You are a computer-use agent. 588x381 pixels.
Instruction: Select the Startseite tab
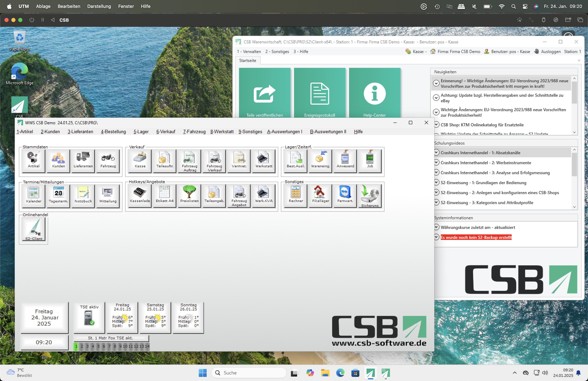[x=248, y=60]
